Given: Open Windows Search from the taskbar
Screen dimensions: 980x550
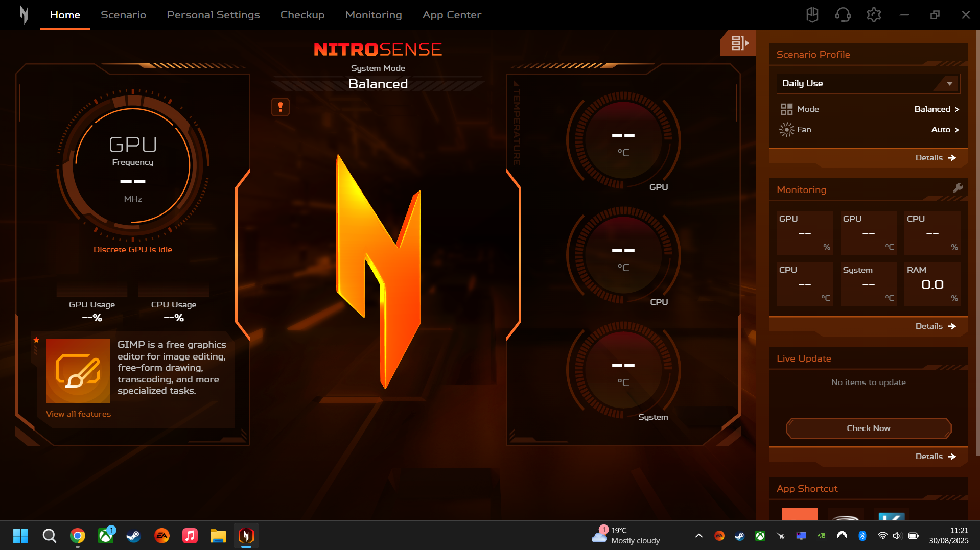Looking at the screenshot, I should click(49, 536).
